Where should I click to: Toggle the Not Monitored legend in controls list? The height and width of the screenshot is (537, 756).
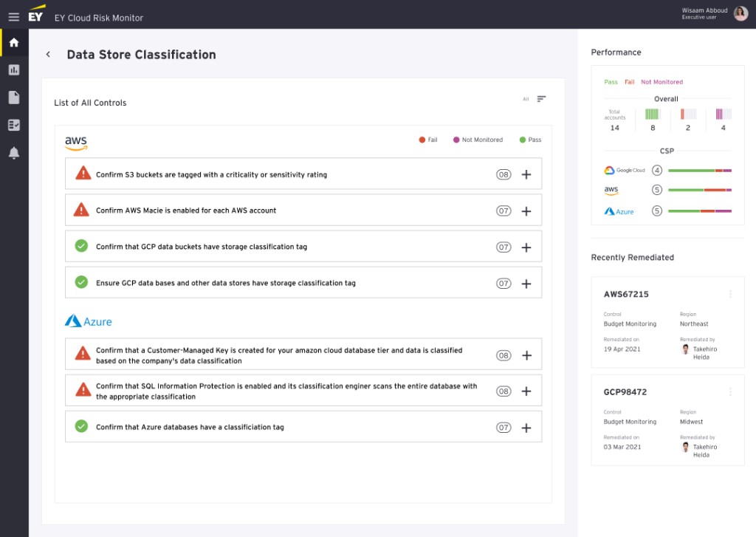click(478, 140)
